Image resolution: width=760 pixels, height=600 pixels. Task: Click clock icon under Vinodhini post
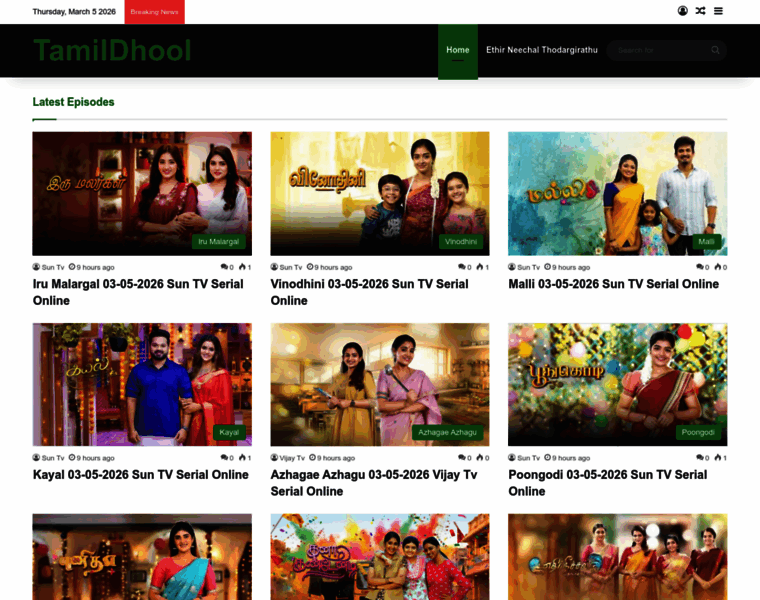(310, 267)
